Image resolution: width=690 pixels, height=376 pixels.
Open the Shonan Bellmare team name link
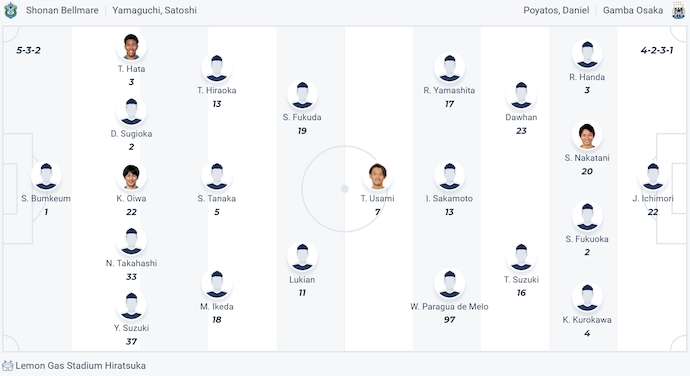[x=62, y=10]
